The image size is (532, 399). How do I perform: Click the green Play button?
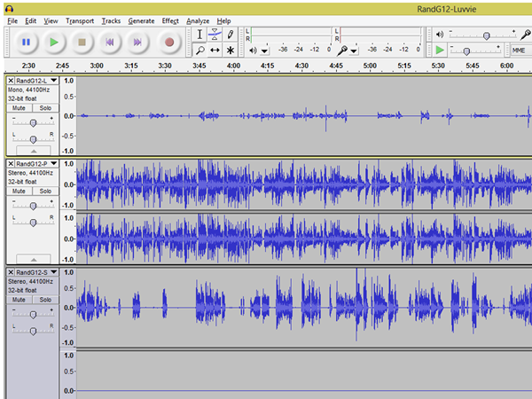click(x=54, y=42)
